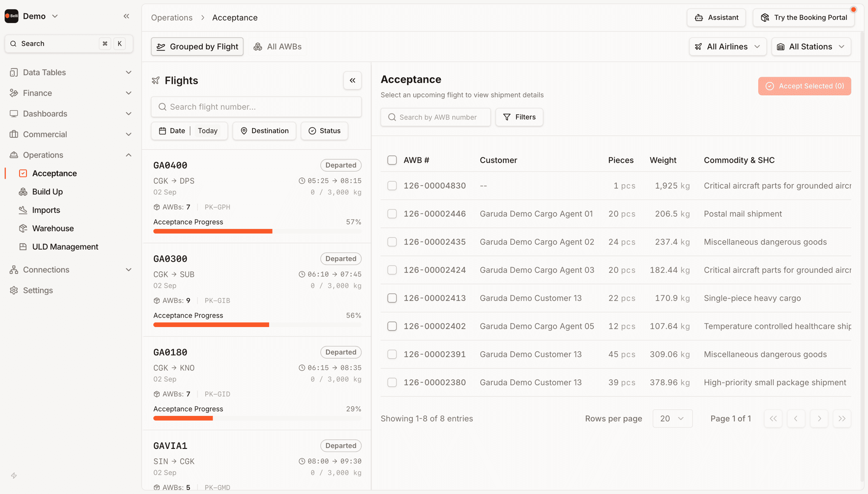Viewport: 868px width, 494px height.
Task: Click the Commercial briefcase icon
Action: pyautogui.click(x=14, y=134)
